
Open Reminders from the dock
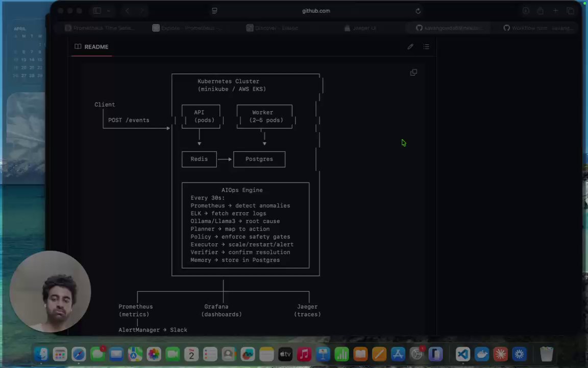coord(210,354)
